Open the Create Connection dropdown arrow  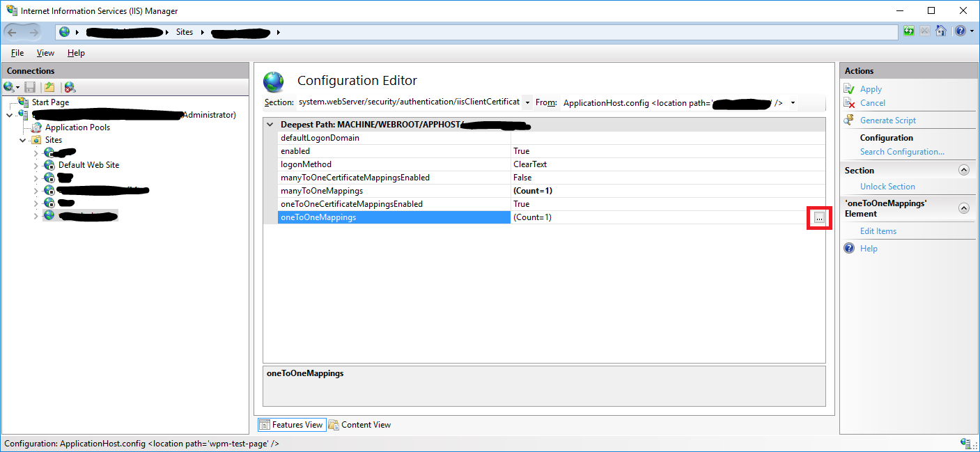(18, 88)
